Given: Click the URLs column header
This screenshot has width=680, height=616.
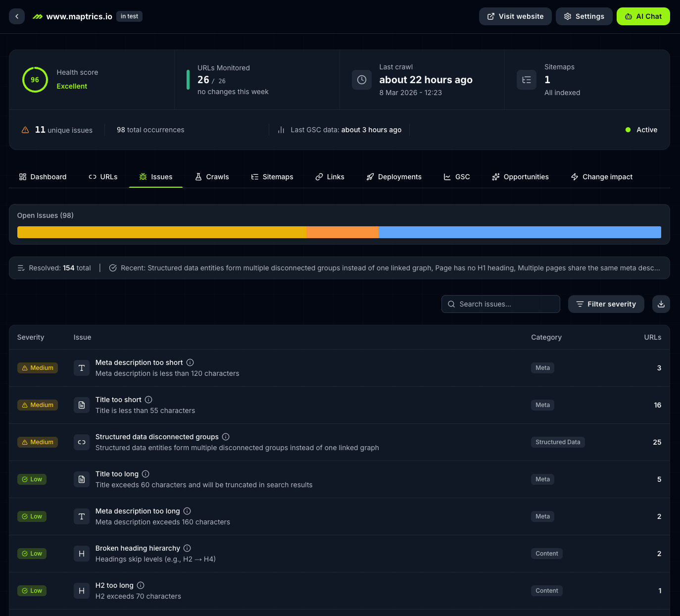Looking at the screenshot, I should click(x=653, y=337).
